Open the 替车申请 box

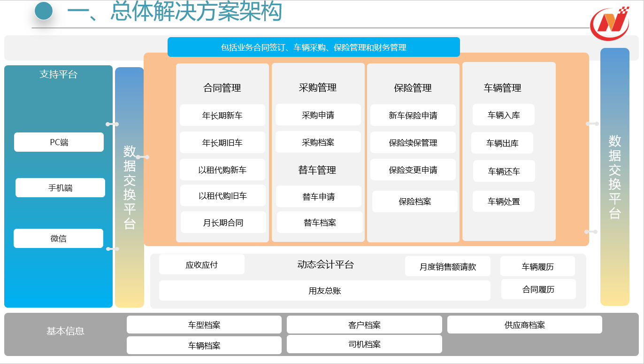[319, 196]
